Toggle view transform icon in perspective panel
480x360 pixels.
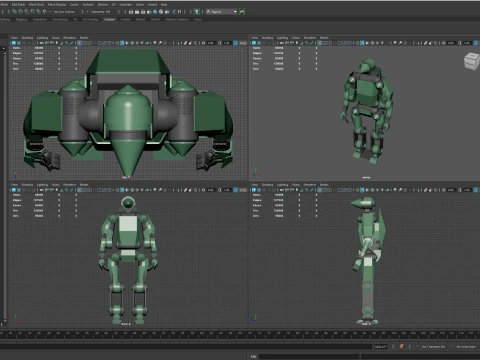pyautogui.click(x=475, y=43)
